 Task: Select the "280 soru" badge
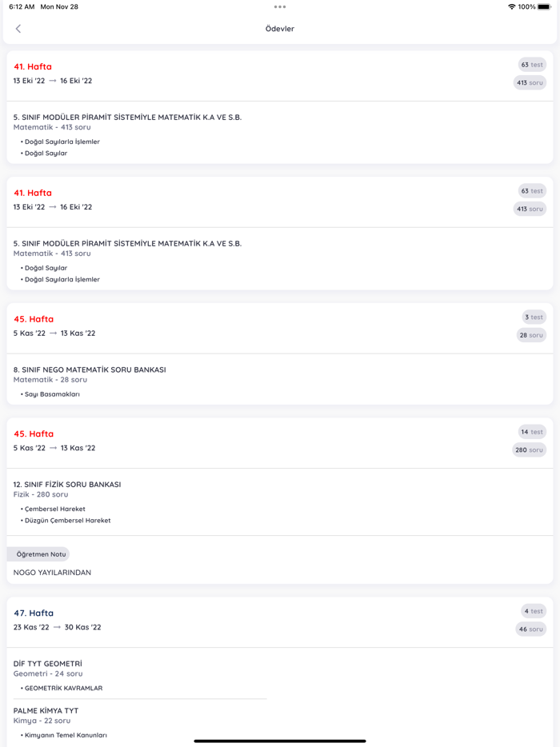pos(529,450)
